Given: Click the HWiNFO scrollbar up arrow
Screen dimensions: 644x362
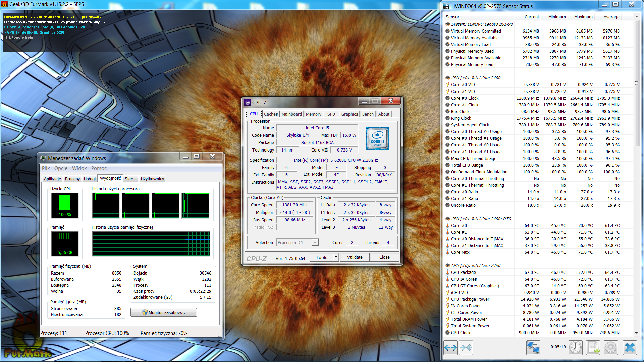Looking at the screenshot, I should 636,16.
